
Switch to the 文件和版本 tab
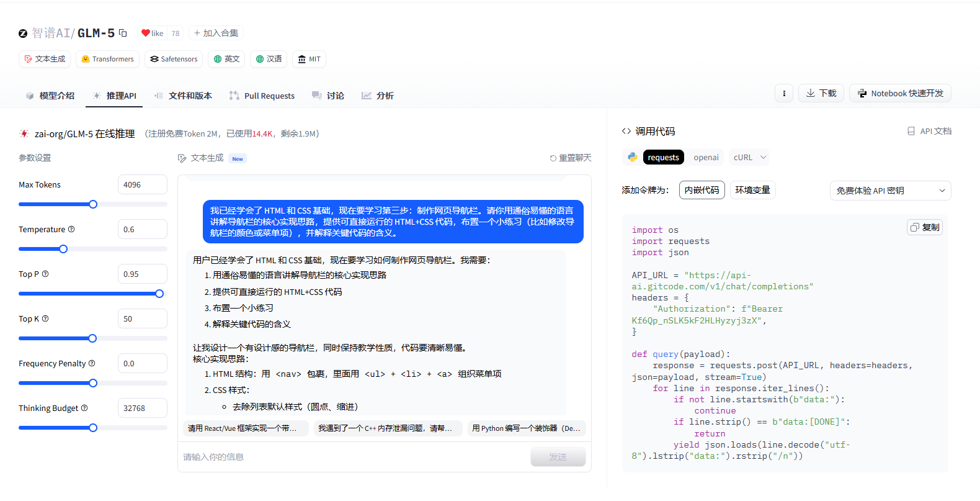click(x=184, y=96)
